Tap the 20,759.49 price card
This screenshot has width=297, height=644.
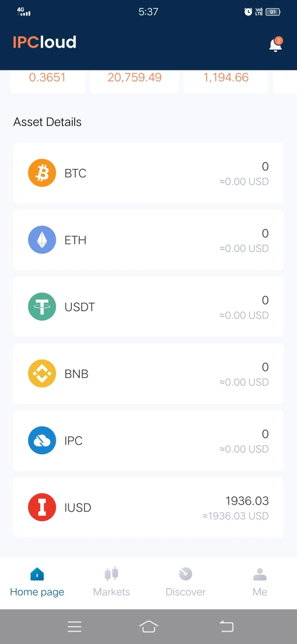click(x=134, y=78)
